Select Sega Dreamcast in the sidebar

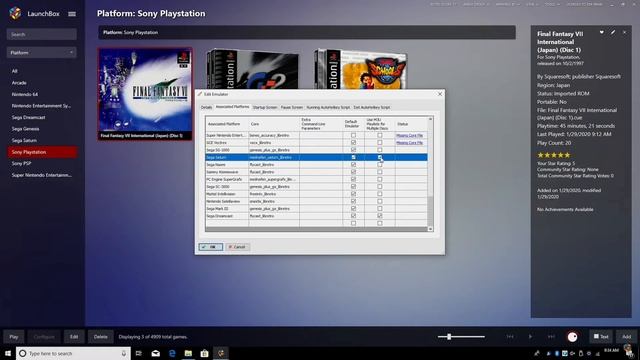(29, 117)
